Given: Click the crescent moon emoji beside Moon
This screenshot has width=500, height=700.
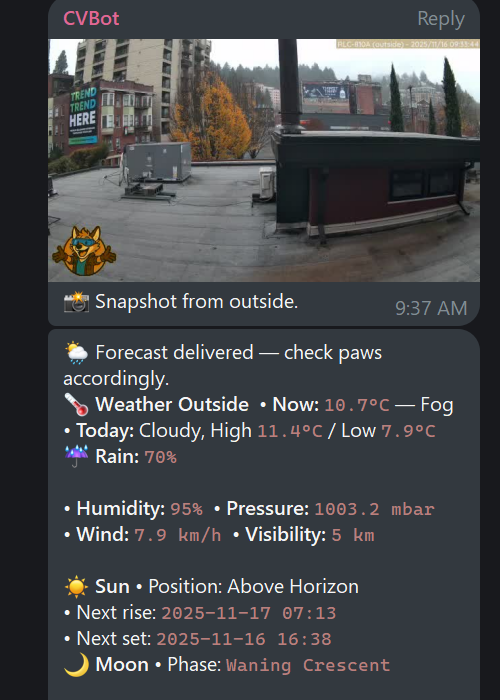Looking at the screenshot, I should coord(76,665).
